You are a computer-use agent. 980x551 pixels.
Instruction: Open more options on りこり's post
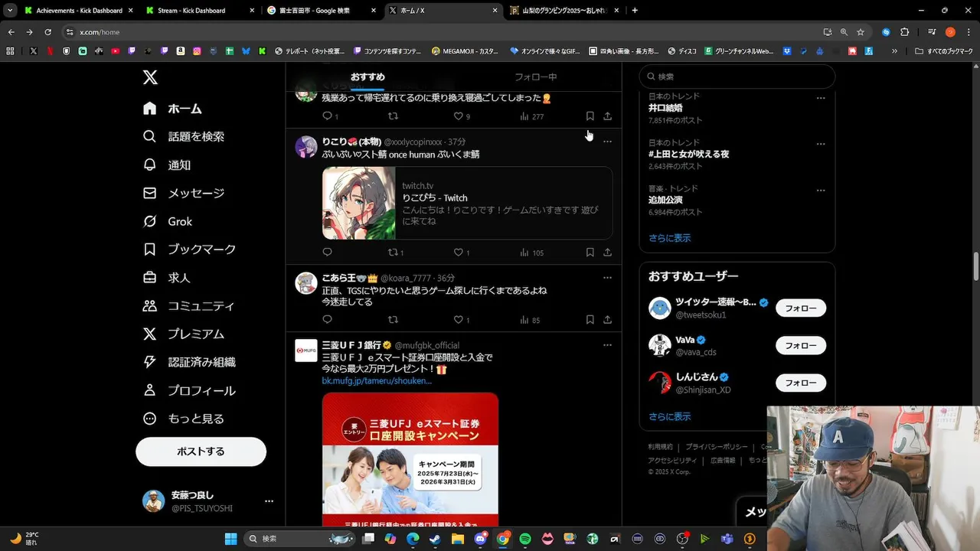pyautogui.click(x=607, y=142)
